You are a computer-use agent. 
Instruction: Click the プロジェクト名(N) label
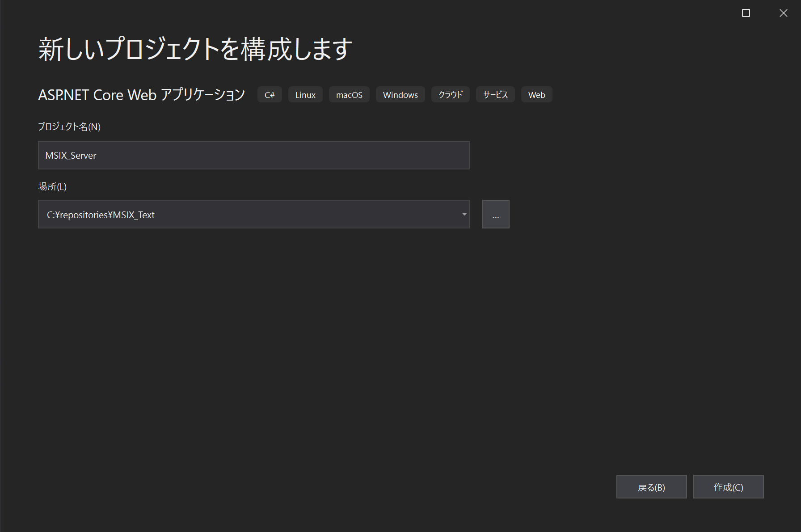point(69,127)
